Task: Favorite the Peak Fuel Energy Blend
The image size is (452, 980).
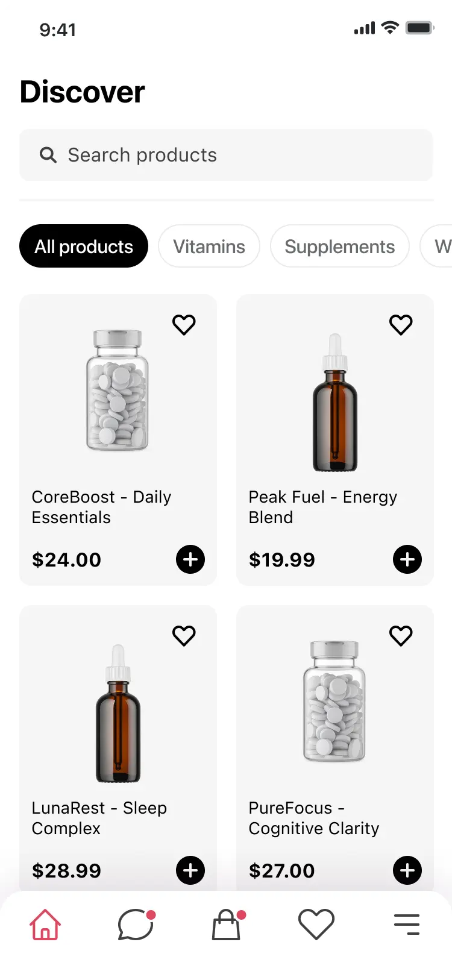Action: point(401,325)
